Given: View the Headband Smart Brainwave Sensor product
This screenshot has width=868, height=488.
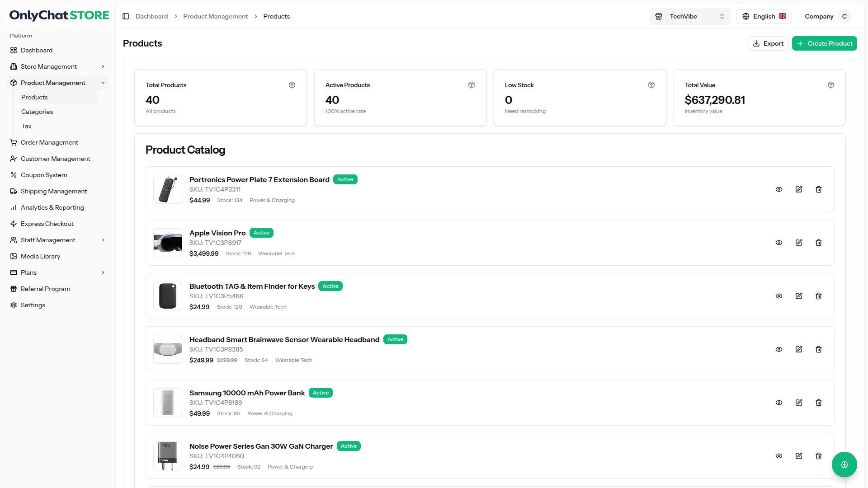Looking at the screenshot, I should click(x=779, y=349).
